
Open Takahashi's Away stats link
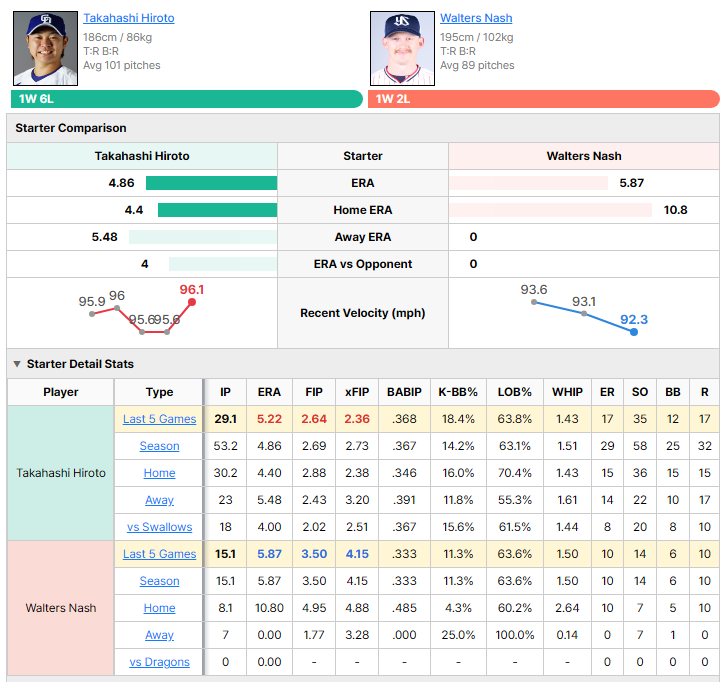tap(159, 500)
